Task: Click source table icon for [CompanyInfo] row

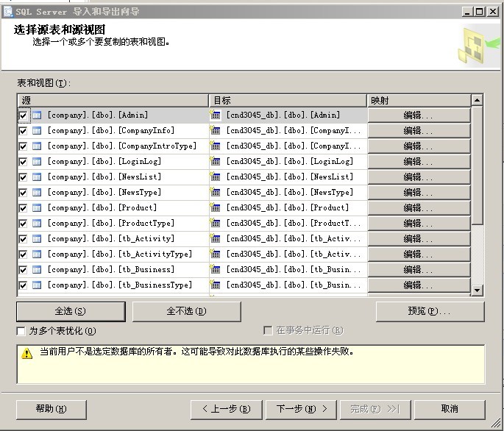Action: [37, 130]
